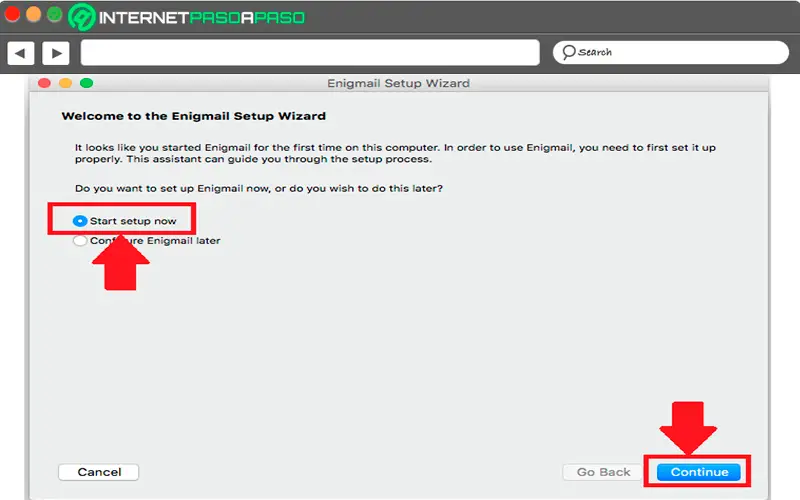
Task: Go back with the browser left arrow
Action: [21, 53]
